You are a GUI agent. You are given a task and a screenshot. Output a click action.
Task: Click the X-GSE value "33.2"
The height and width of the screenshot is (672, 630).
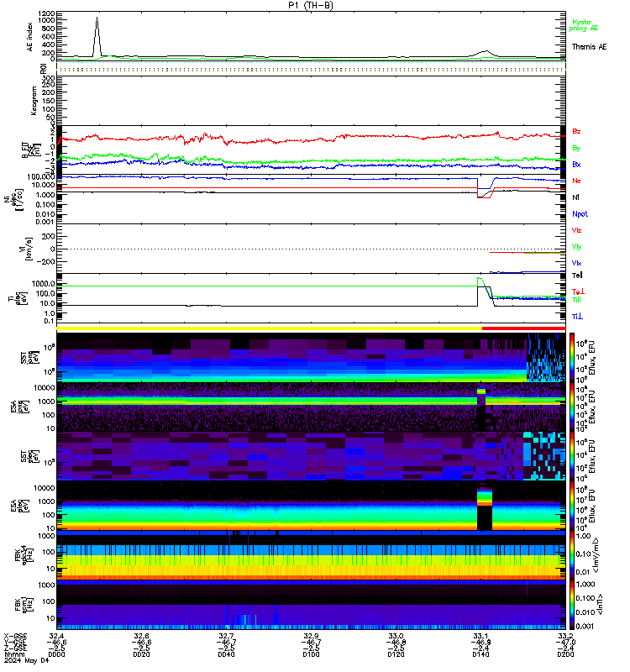565,636
